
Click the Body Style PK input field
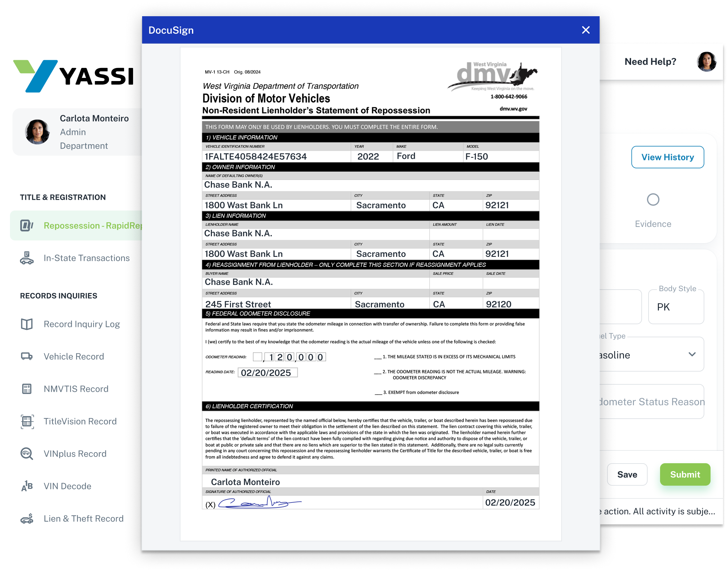[676, 307]
